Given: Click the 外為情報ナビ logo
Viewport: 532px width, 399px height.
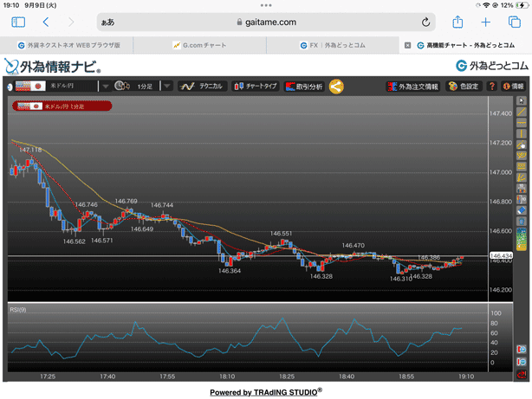Looking at the screenshot, I should 52,65.
